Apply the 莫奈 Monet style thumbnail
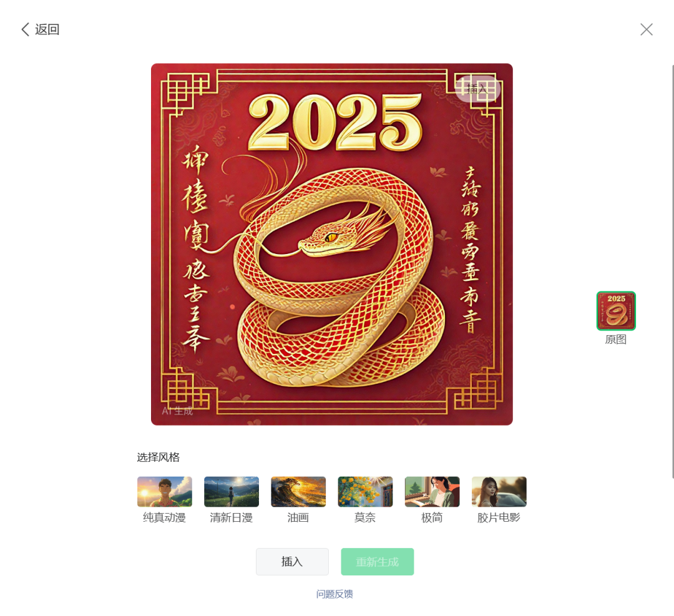The width and height of the screenshot is (674, 616). pos(365,491)
